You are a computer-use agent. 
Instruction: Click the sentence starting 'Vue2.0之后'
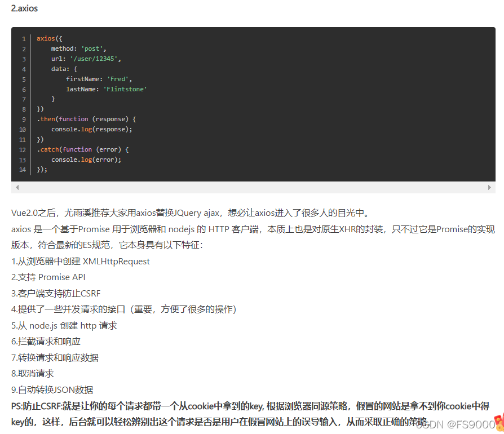(x=191, y=213)
